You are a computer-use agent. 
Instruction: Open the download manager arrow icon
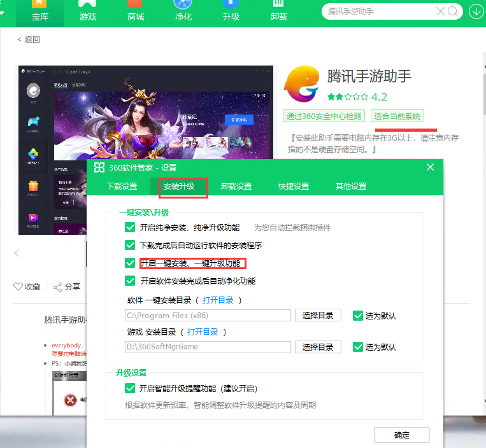tap(476, 11)
